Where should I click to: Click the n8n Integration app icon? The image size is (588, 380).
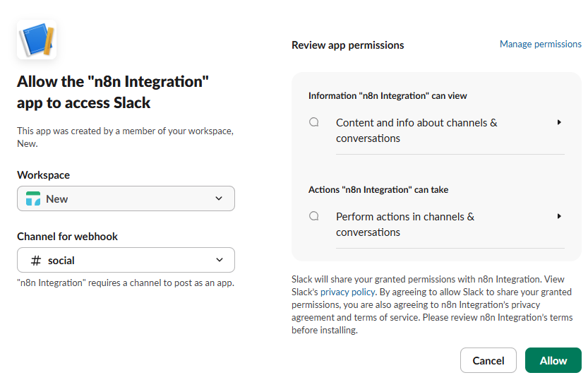coord(37,40)
